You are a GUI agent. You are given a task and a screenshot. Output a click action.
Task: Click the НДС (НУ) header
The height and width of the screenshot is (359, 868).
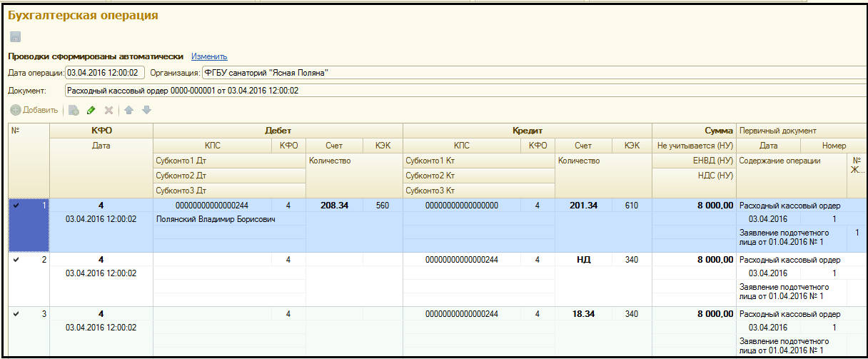point(694,176)
